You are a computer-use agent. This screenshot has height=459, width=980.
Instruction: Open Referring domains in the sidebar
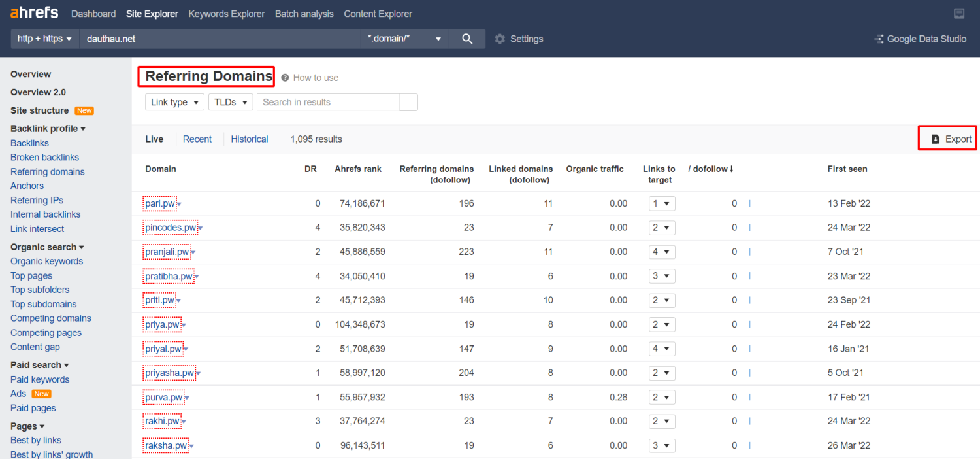click(x=48, y=172)
